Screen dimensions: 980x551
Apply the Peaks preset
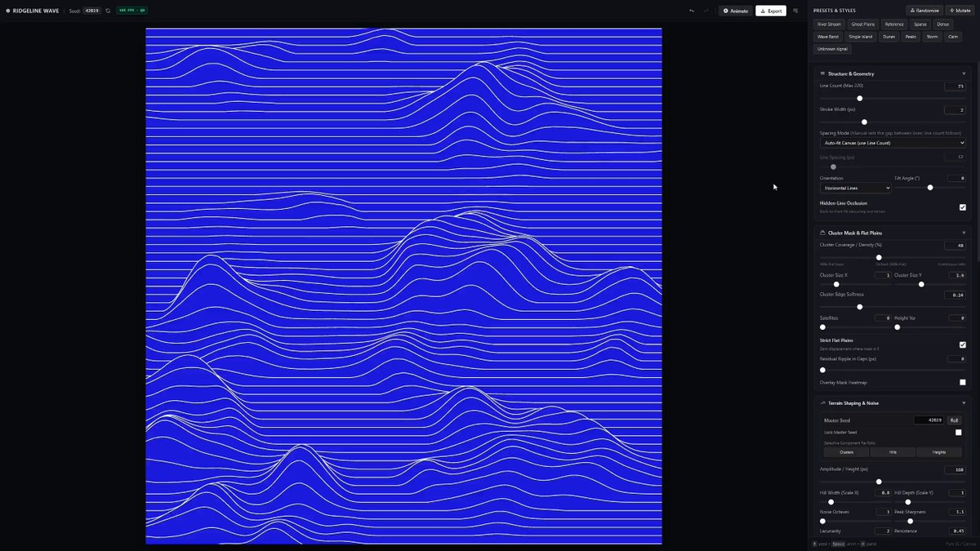[x=911, y=37]
